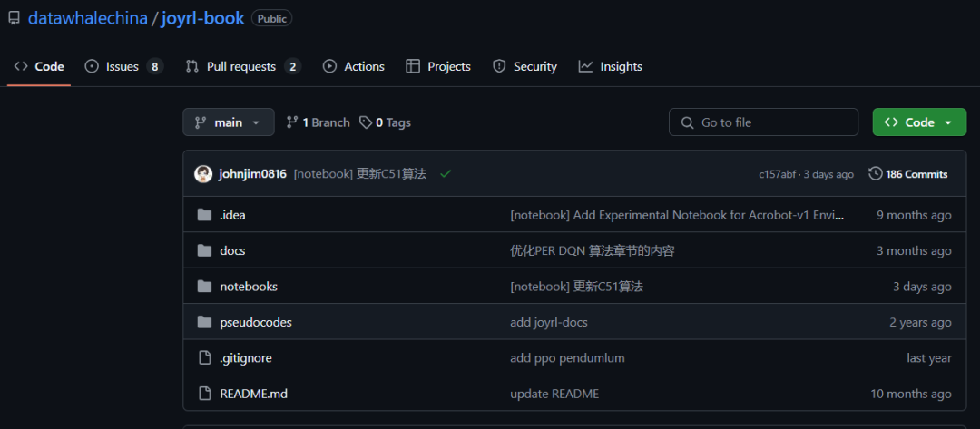Open commit hash c157abf
This screenshot has width=980, height=429.
pos(777,174)
